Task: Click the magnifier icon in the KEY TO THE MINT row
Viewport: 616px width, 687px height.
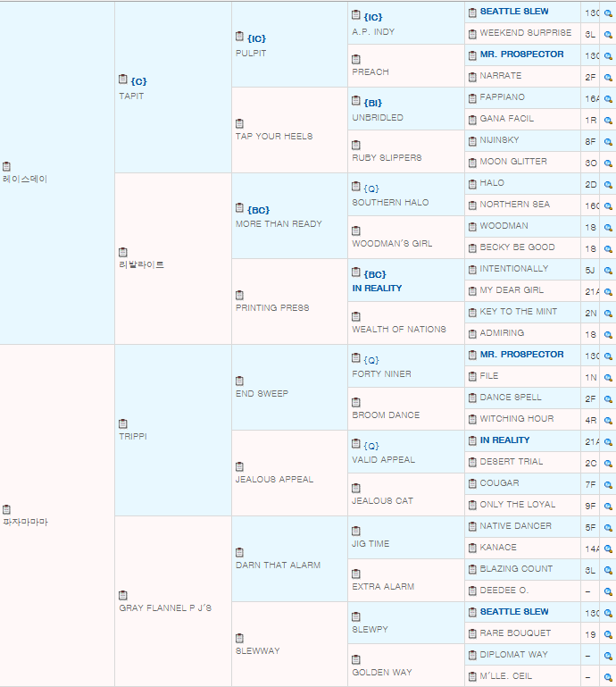Action: coord(608,314)
